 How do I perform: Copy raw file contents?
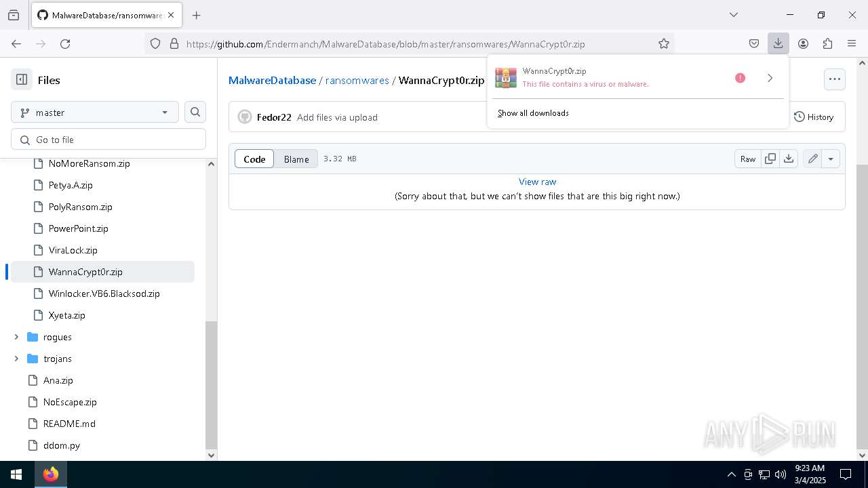[x=770, y=159]
